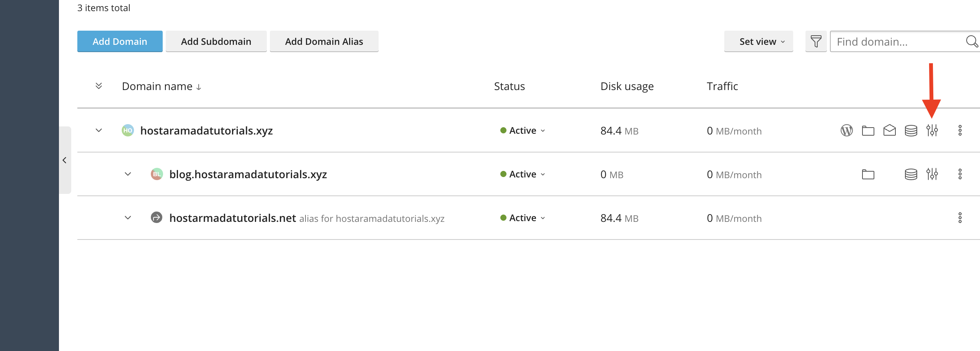
Task: Click the Add Subdomain button
Action: 216,41
